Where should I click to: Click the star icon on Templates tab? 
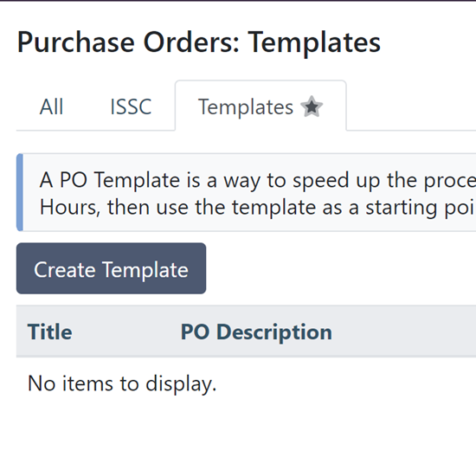point(312,106)
